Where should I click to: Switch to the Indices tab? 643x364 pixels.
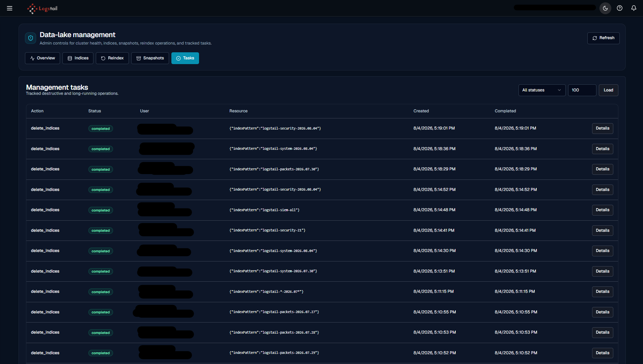78,58
